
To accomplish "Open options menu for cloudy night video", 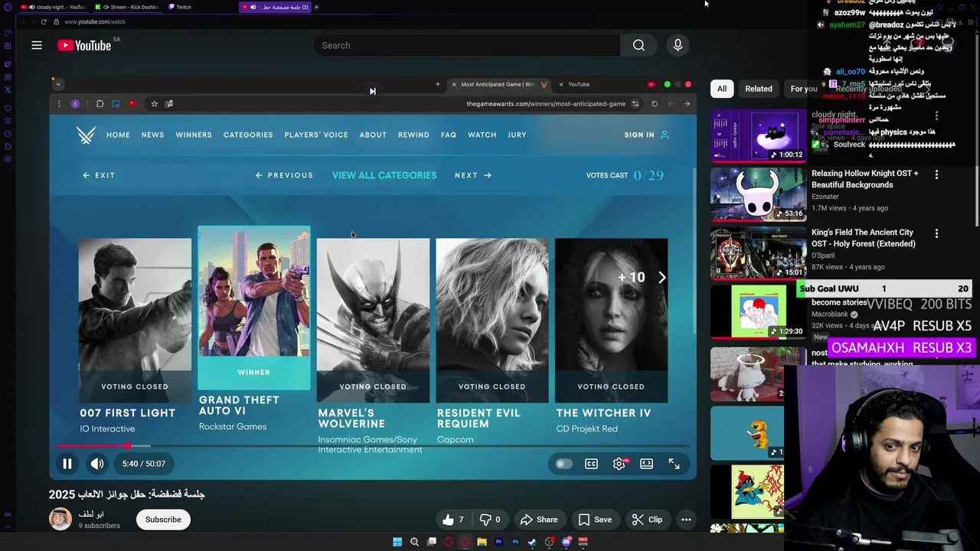I will (936, 116).
